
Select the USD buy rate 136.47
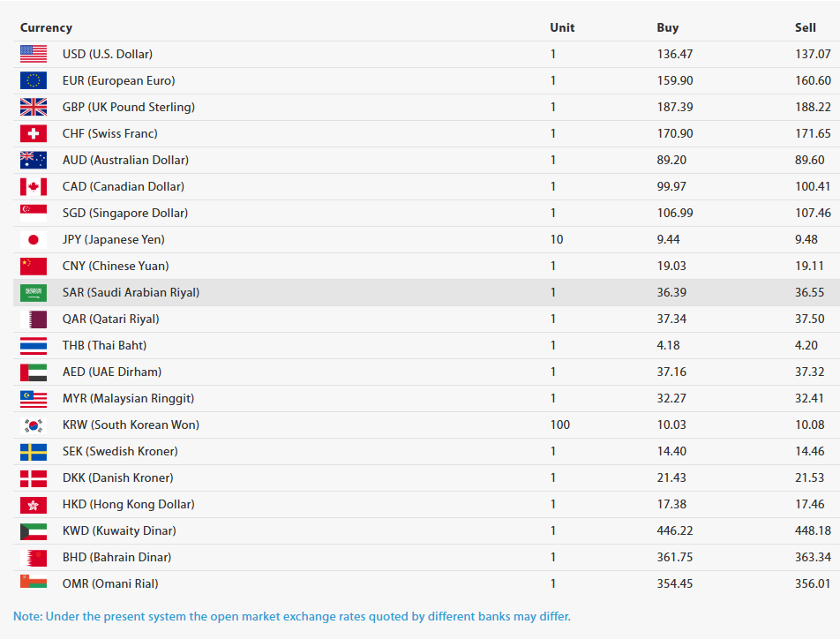pyautogui.click(x=674, y=54)
